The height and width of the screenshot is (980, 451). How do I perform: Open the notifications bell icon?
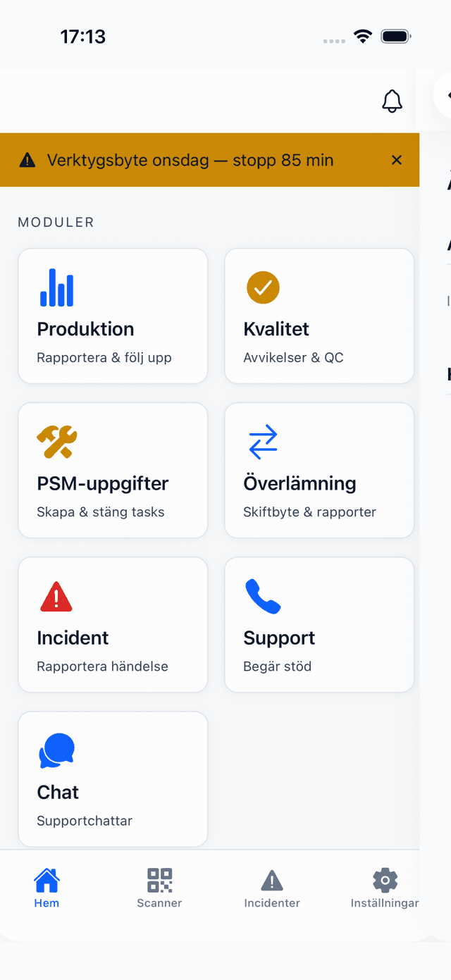[x=392, y=101]
